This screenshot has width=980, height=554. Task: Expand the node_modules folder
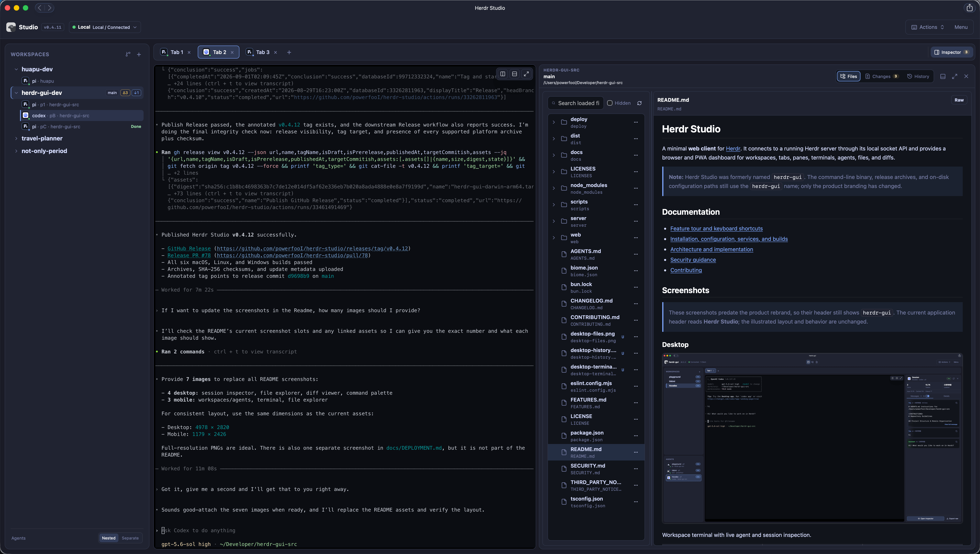tap(553, 188)
